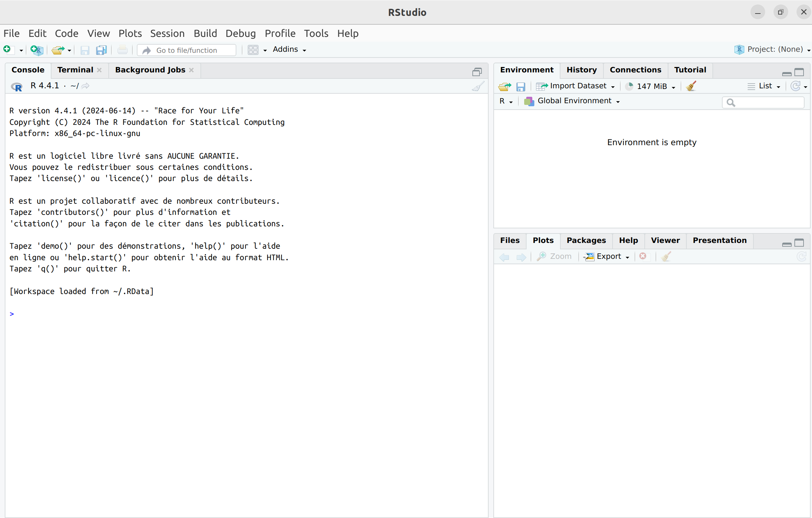Click the Save All documents icon
The height and width of the screenshot is (518, 812).
[x=101, y=50]
